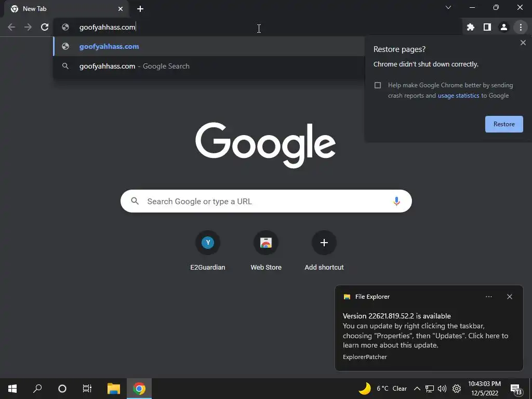Open the Windows Start menu

pyautogui.click(x=12, y=389)
